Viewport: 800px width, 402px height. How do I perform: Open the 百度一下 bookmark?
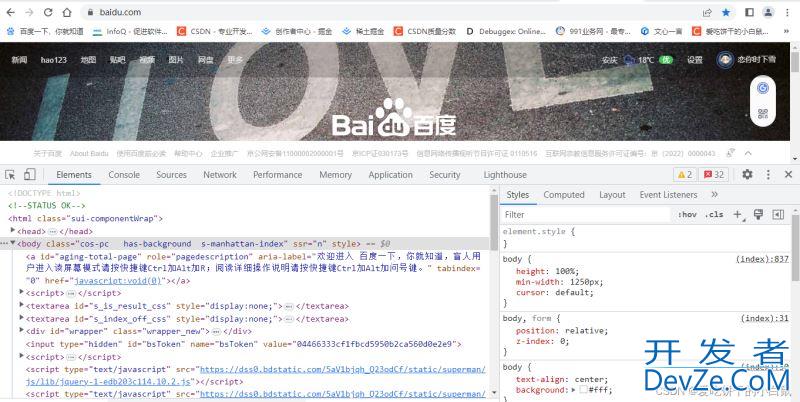pos(45,32)
